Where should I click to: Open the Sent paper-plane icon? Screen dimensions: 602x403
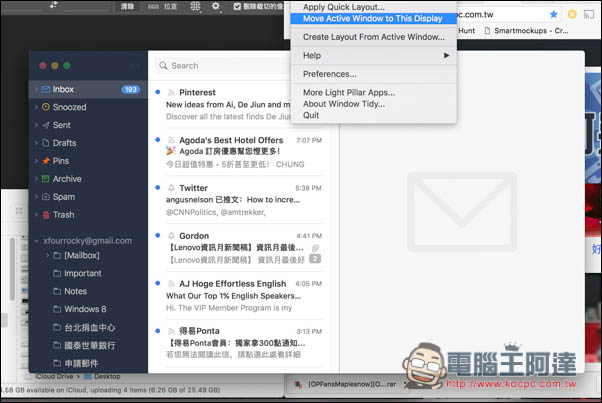(46, 125)
